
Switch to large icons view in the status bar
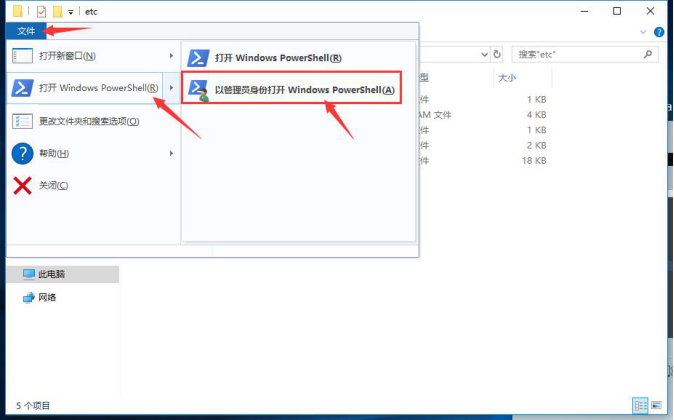click(x=656, y=405)
